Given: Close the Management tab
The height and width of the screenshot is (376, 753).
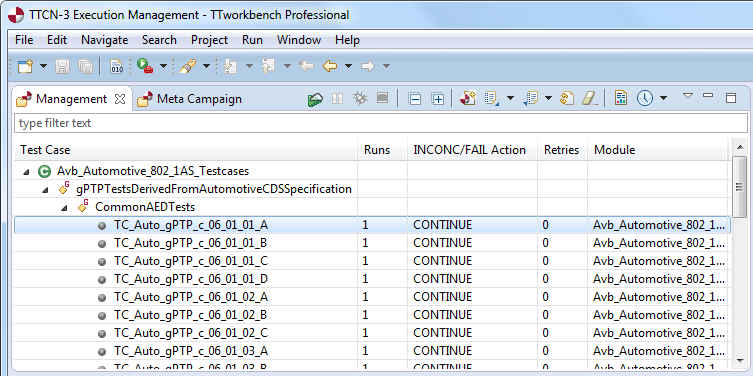Looking at the screenshot, I should [120, 99].
